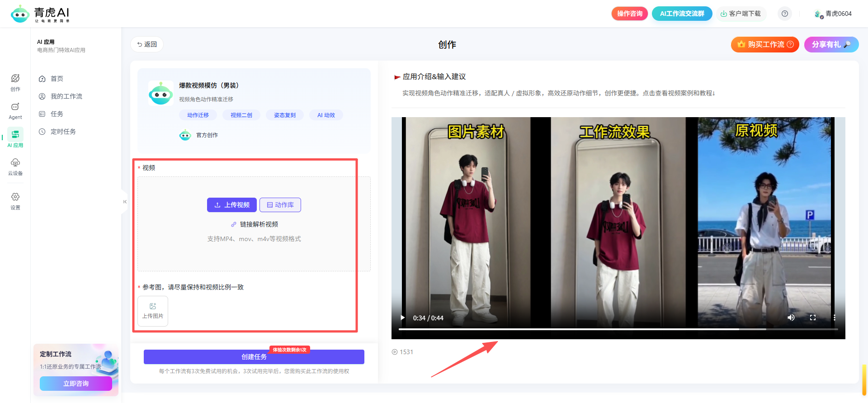Click the 购买工作流 button
Image resolution: width=868 pixels, height=403 pixels.
coord(765,44)
